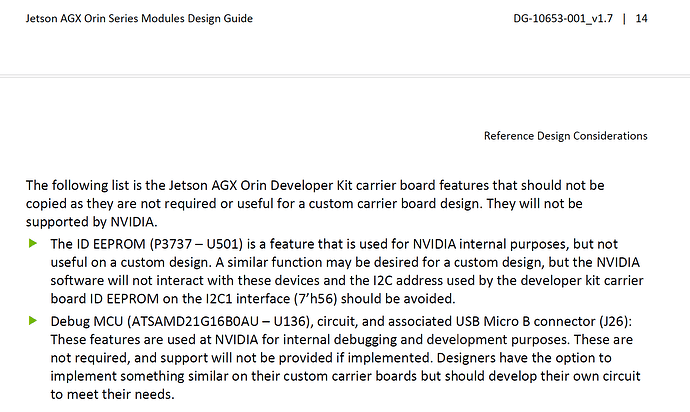
Task: Click the page number 14 in header
Action: point(641,18)
